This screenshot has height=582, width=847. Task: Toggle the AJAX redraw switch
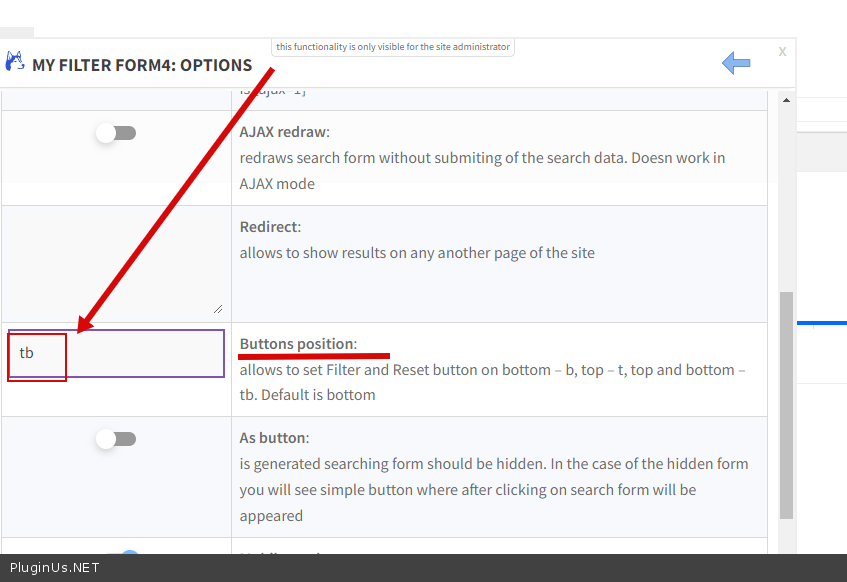coord(116,133)
